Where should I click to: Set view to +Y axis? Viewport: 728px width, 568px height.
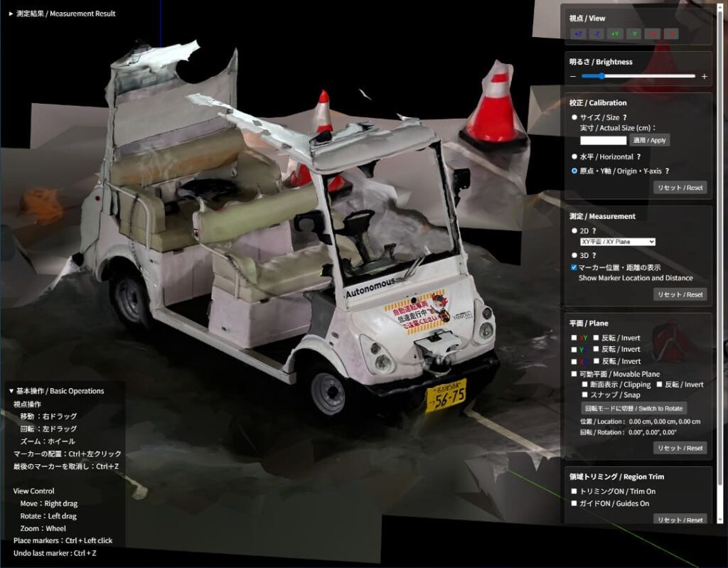(x=616, y=34)
